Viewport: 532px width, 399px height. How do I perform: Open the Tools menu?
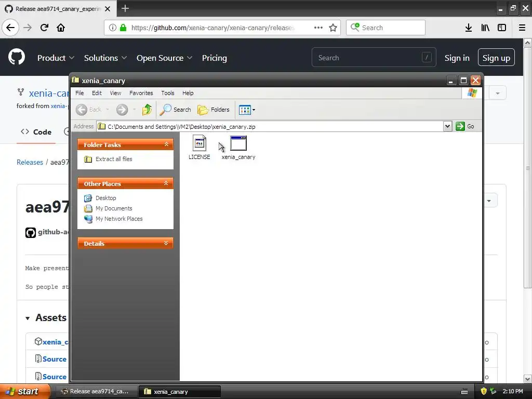[168, 93]
